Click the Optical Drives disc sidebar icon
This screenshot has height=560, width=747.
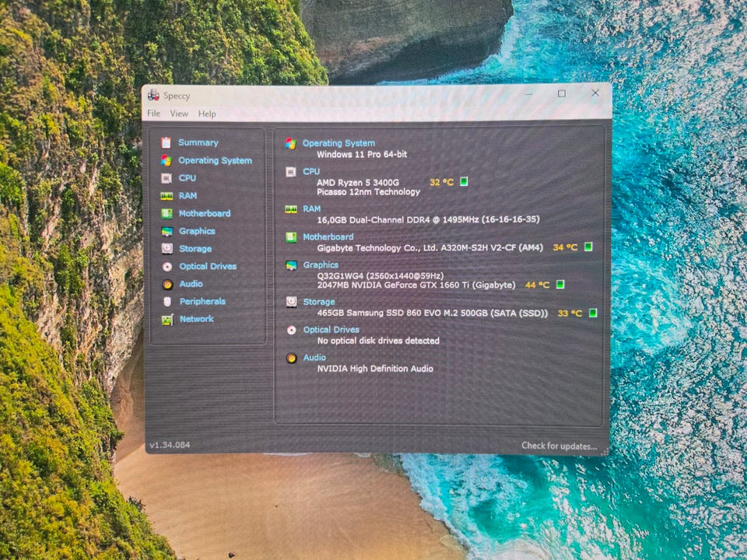coord(167,267)
